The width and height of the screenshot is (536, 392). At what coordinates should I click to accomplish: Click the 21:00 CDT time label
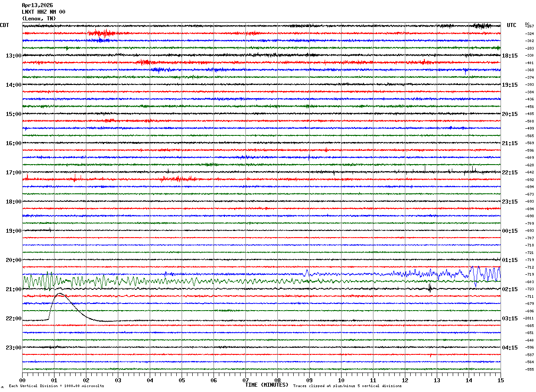13,289
